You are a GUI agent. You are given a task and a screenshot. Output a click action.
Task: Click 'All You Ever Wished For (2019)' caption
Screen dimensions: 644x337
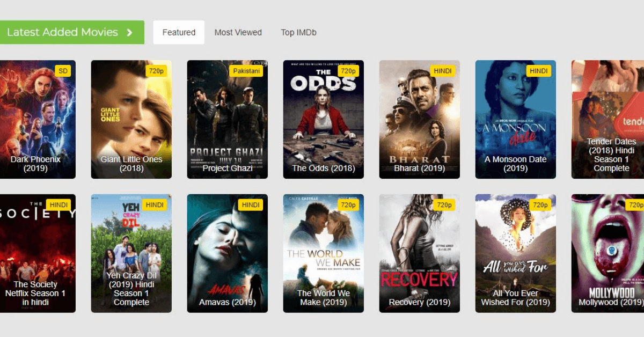pos(516,298)
